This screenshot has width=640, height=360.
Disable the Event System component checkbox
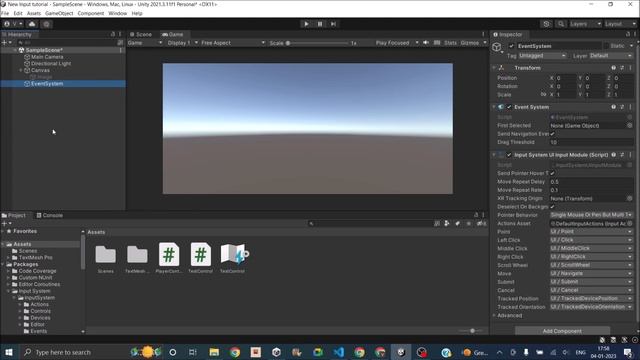click(509, 107)
